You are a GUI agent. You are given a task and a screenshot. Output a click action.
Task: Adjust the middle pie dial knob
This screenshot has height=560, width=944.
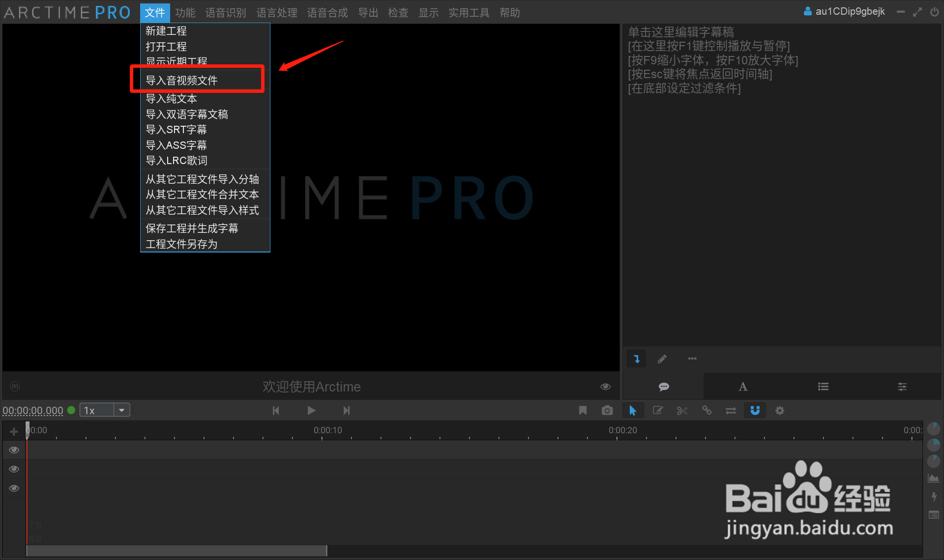(933, 445)
